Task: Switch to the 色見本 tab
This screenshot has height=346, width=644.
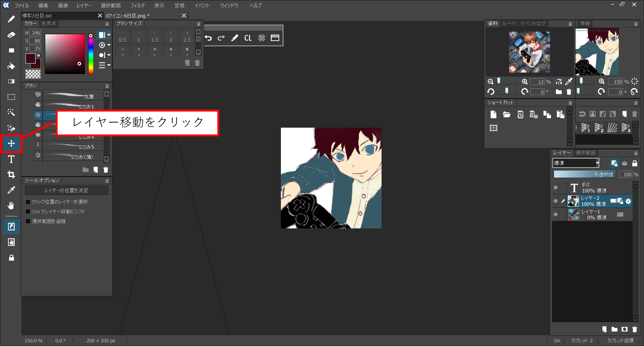Action: coord(49,24)
